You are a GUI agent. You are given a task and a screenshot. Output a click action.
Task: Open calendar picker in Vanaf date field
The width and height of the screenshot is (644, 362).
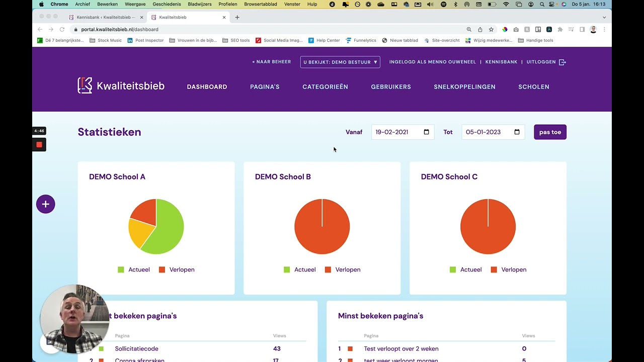[426, 132]
